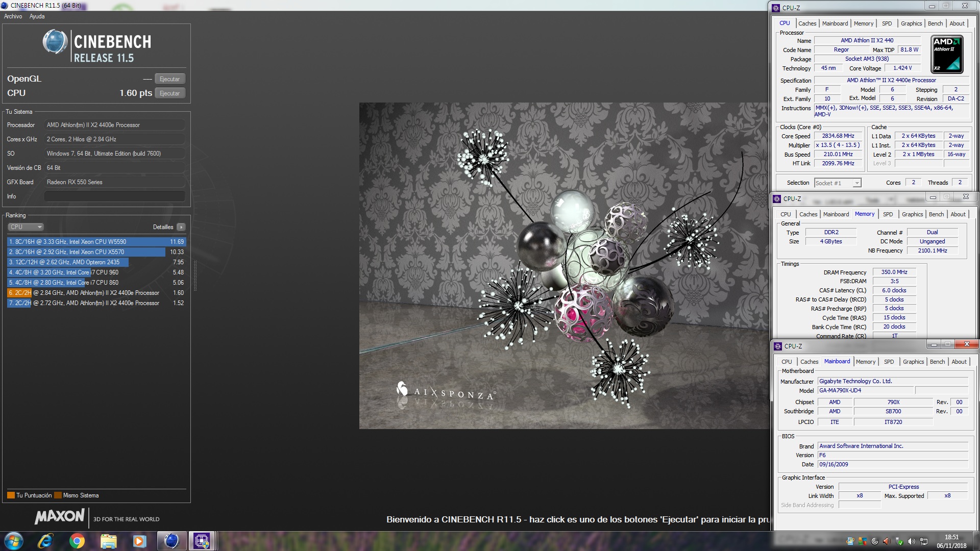Open Graphics tab in top CPU-Z window
Screen dimensions: 980x551
click(x=911, y=23)
